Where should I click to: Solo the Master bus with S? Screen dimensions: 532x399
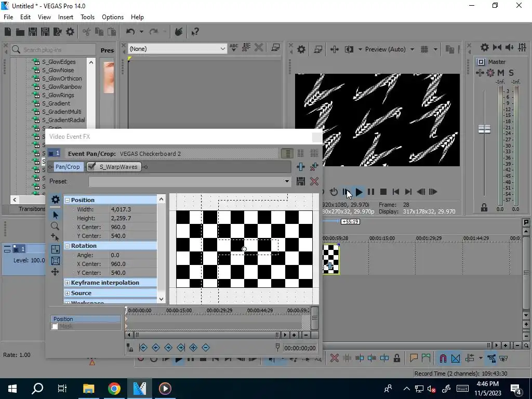point(511,73)
